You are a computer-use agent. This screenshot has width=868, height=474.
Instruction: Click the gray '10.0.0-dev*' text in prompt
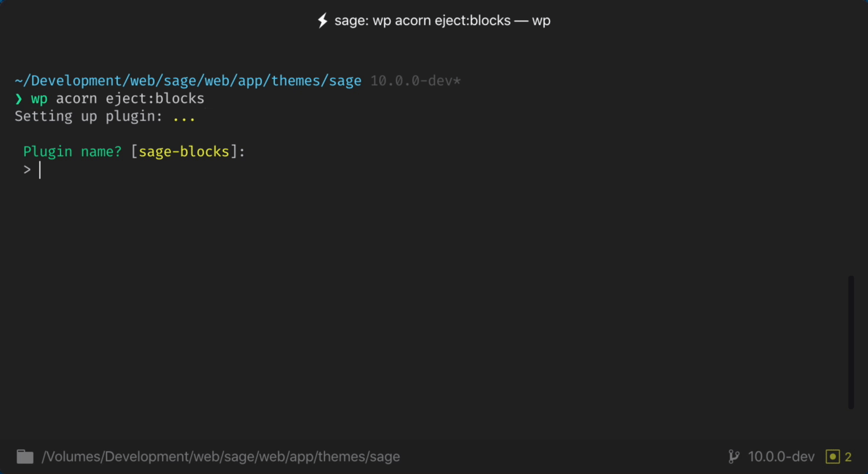(416, 81)
